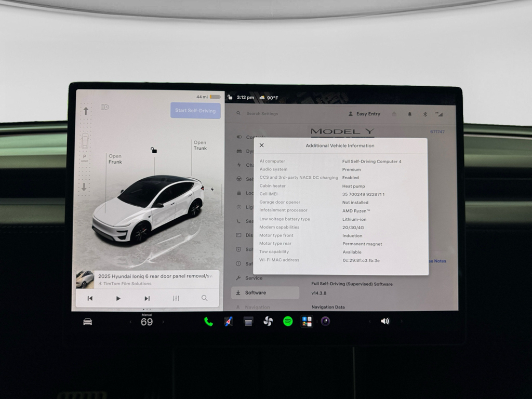Tap Open Trunk label

tap(200, 145)
